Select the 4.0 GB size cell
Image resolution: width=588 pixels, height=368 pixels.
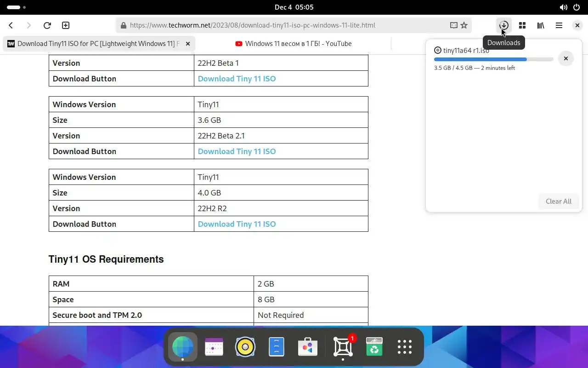coord(281,193)
